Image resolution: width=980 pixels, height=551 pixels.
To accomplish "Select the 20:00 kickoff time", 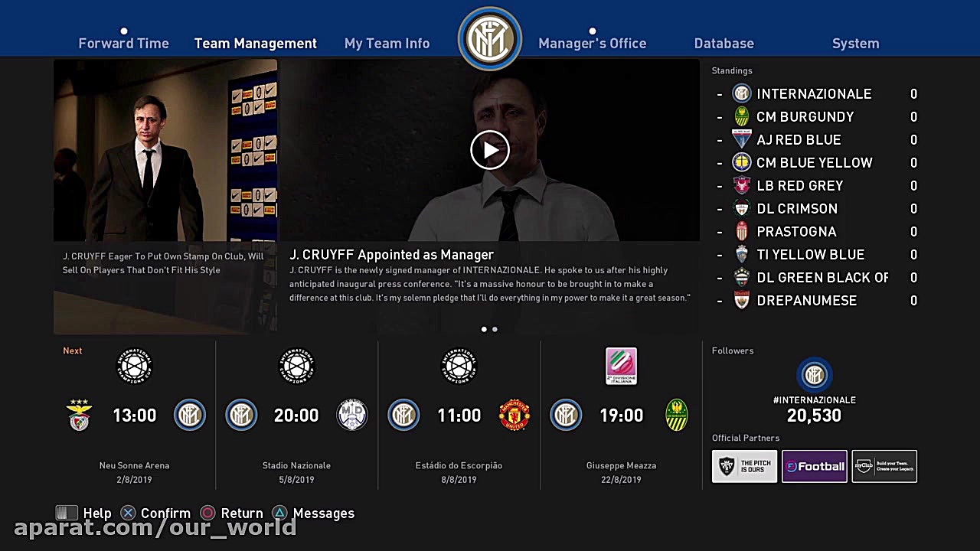I will click(x=296, y=416).
